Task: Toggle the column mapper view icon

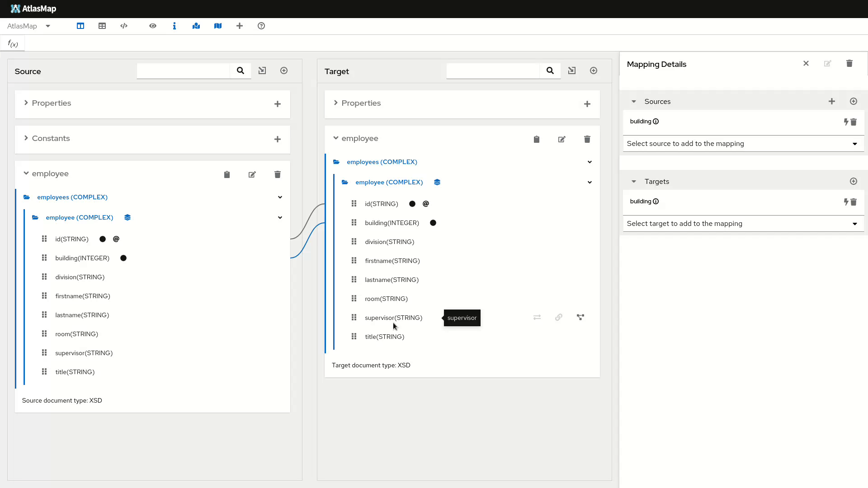Action: pos(80,26)
